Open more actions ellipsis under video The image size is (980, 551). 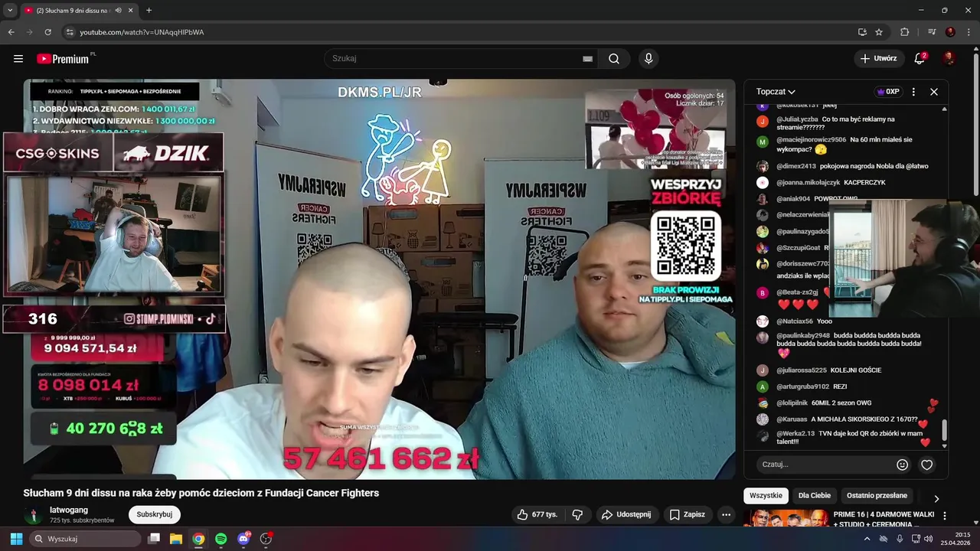tap(727, 514)
